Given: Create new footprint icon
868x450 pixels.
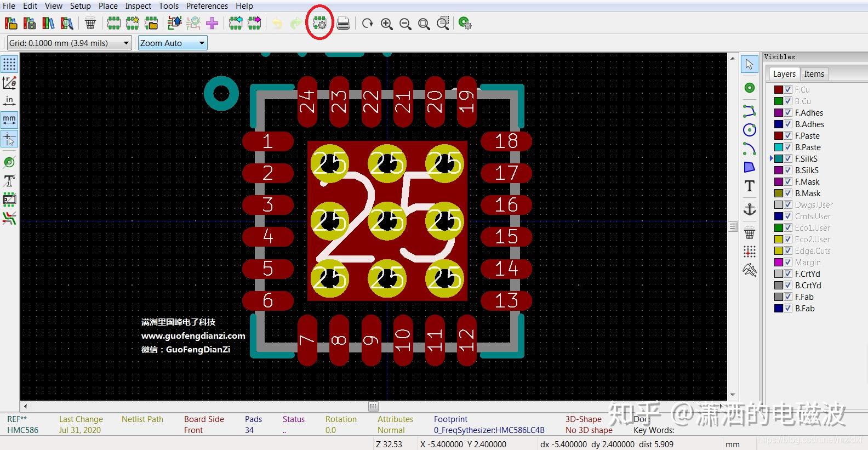Looking at the screenshot, I should (x=113, y=23).
